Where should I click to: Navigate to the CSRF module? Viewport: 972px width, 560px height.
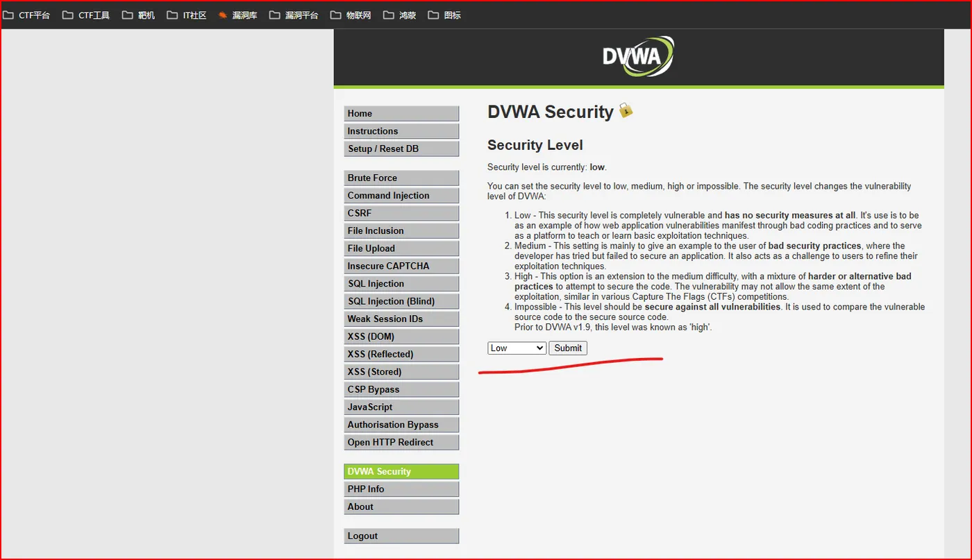coord(401,214)
